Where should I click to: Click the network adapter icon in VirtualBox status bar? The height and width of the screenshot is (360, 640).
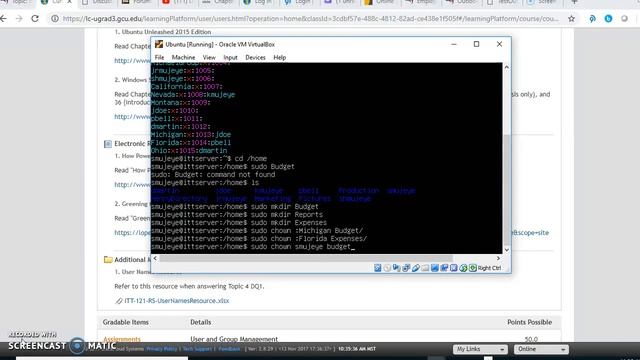406,268
